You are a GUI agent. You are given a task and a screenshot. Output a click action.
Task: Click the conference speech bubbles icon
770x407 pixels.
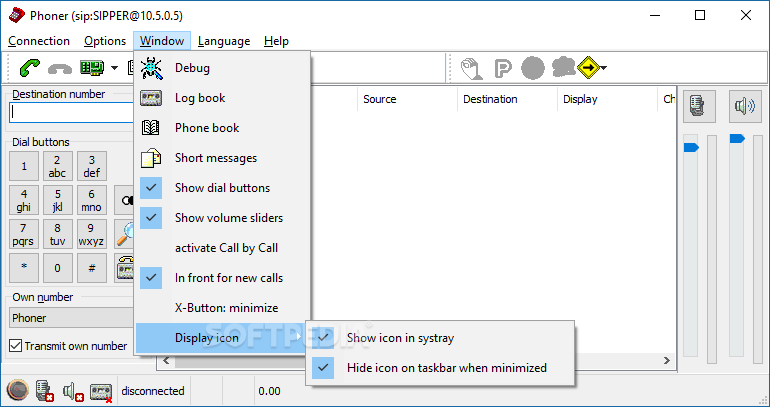pos(563,67)
